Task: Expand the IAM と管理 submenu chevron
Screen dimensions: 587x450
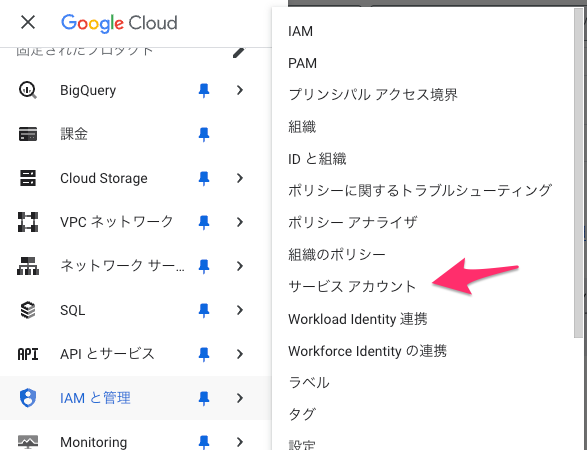Action: point(240,398)
